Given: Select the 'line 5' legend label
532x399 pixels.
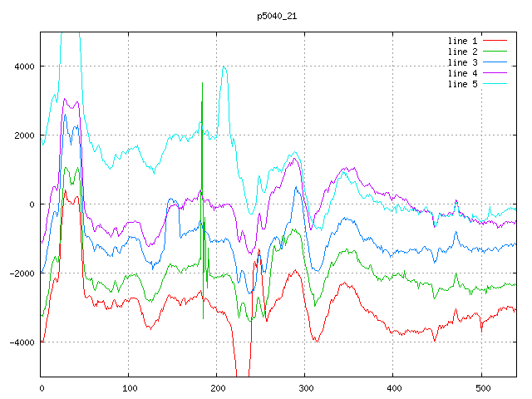Looking at the screenshot, I should click(462, 84).
